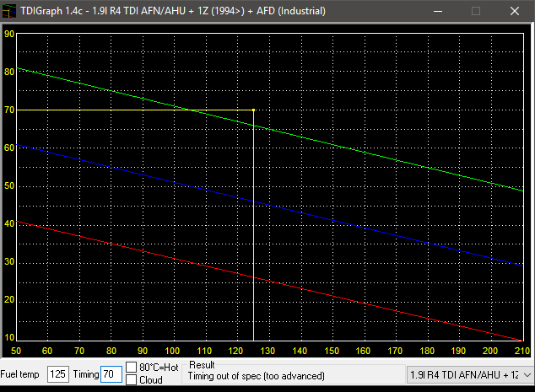Click the Timing value input field

pyautogui.click(x=111, y=374)
